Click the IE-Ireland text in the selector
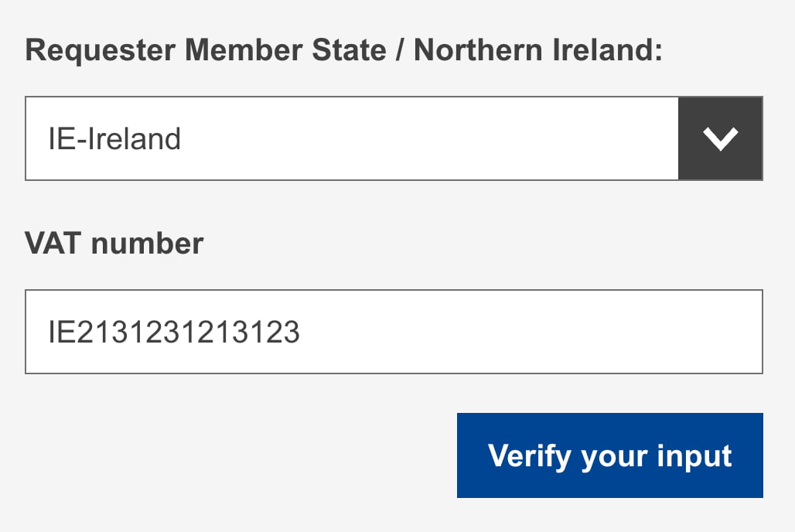Image resolution: width=795 pixels, height=532 pixels. point(114,138)
